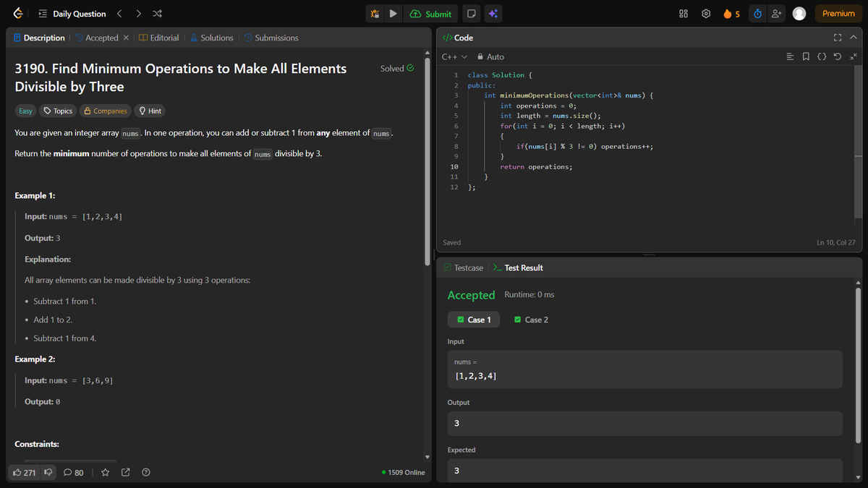This screenshot has width=868, height=488.
Task: Open the layout grid icon
Action: pos(684,14)
